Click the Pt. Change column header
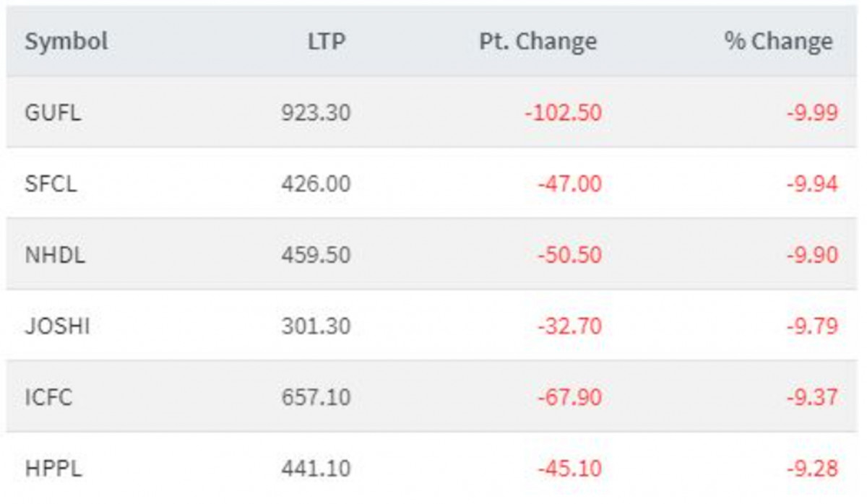This screenshot has width=867, height=504. [538, 42]
